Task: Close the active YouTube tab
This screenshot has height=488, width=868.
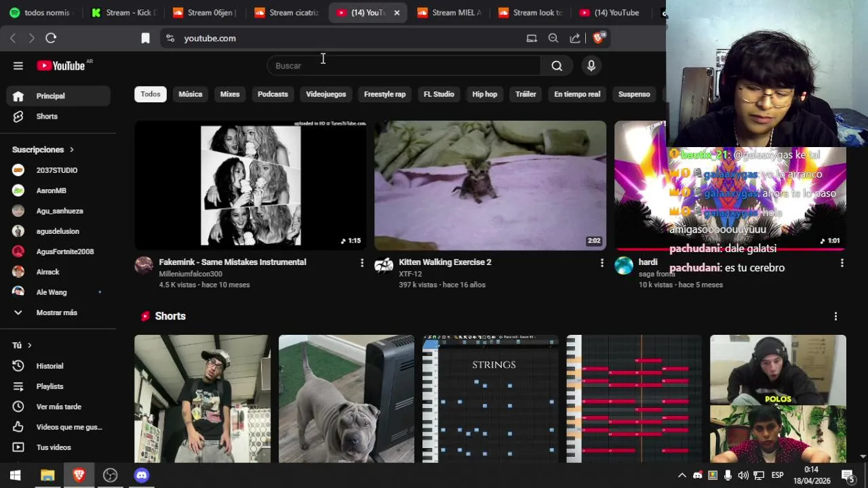Action: [x=397, y=12]
